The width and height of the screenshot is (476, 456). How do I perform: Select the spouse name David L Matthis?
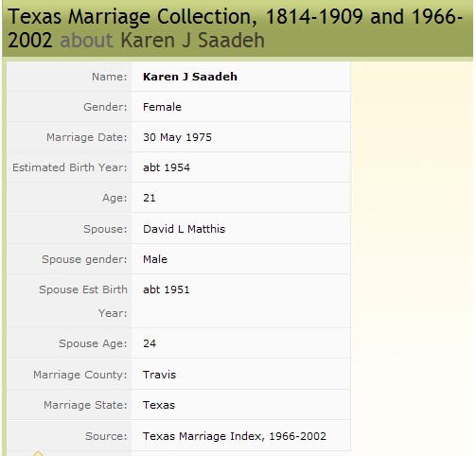tap(184, 229)
